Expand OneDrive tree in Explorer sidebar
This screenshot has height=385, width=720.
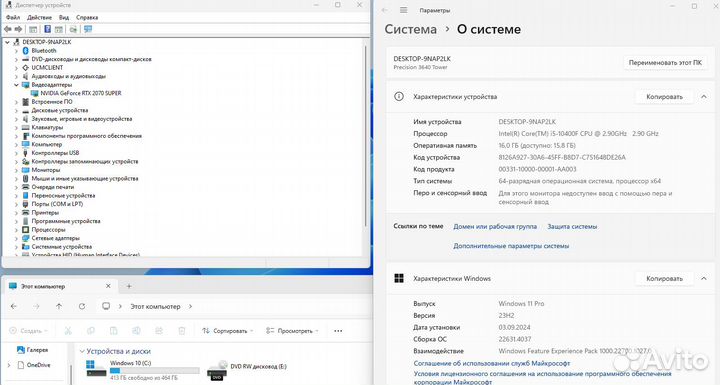(9, 365)
